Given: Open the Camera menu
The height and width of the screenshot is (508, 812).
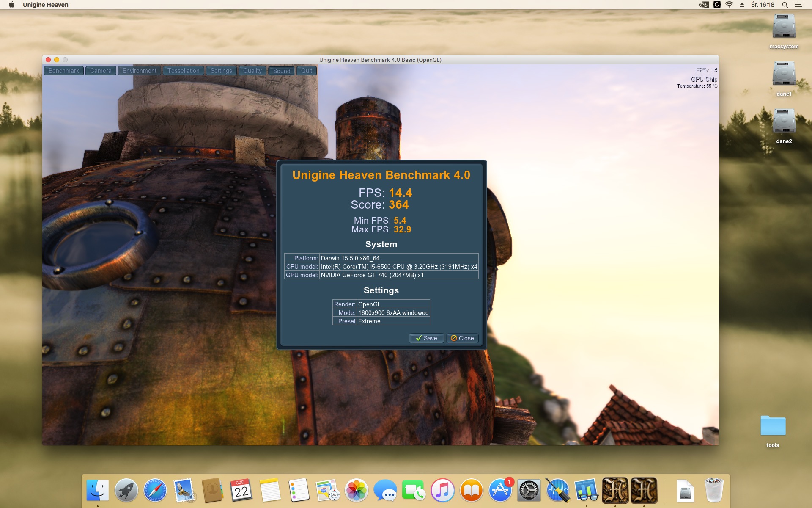Looking at the screenshot, I should (x=101, y=71).
